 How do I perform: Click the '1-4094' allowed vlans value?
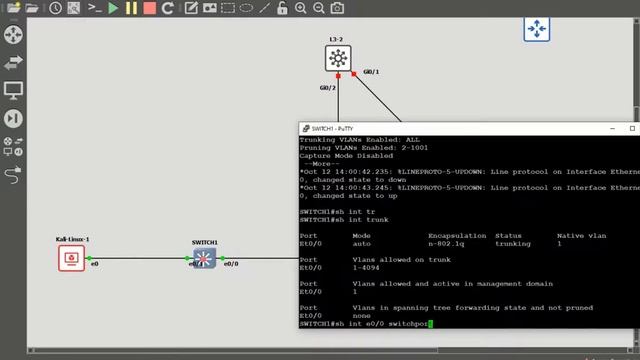tap(366, 268)
